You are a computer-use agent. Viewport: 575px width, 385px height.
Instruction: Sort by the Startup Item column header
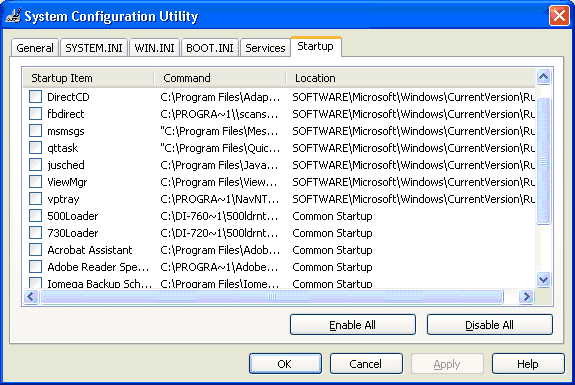click(88, 78)
